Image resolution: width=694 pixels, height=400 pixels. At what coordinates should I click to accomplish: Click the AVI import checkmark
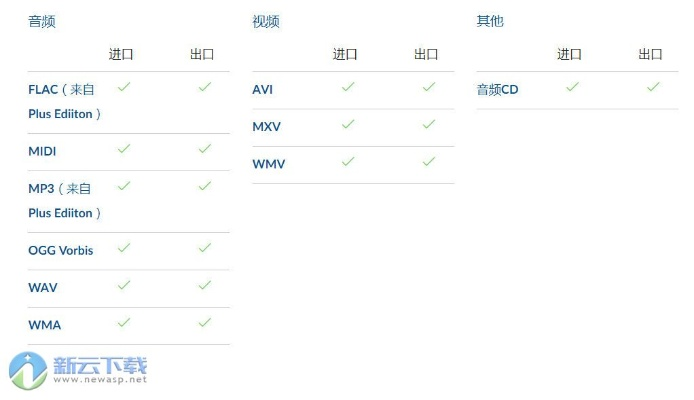tap(348, 87)
